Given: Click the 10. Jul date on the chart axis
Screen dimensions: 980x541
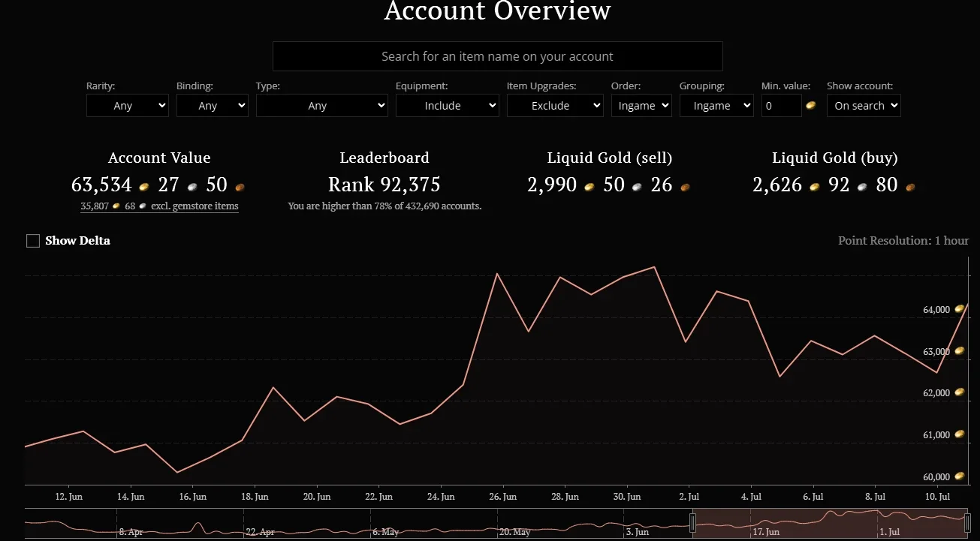Looking at the screenshot, I should click(936, 497).
